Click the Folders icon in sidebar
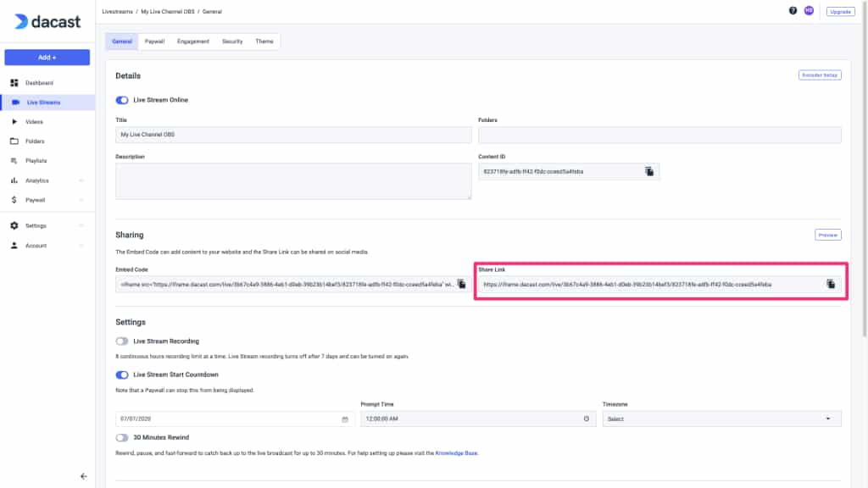This screenshot has width=868, height=488. tap(14, 141)
